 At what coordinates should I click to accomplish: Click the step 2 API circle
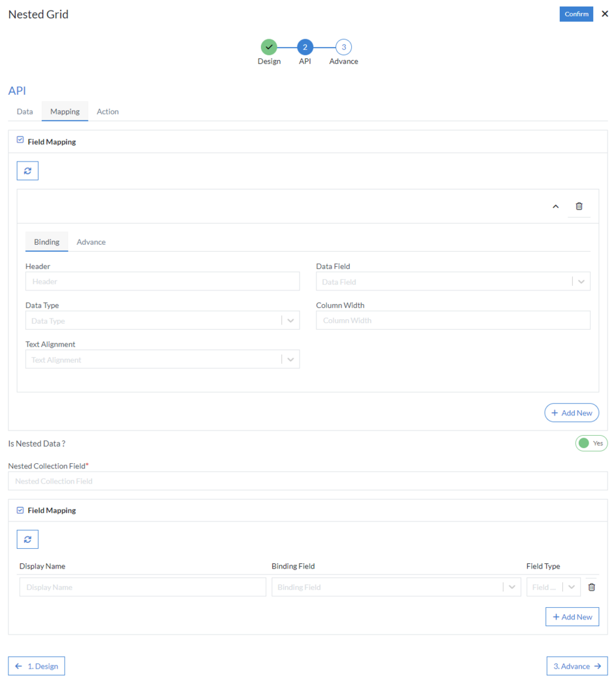(x=305, y=47)
